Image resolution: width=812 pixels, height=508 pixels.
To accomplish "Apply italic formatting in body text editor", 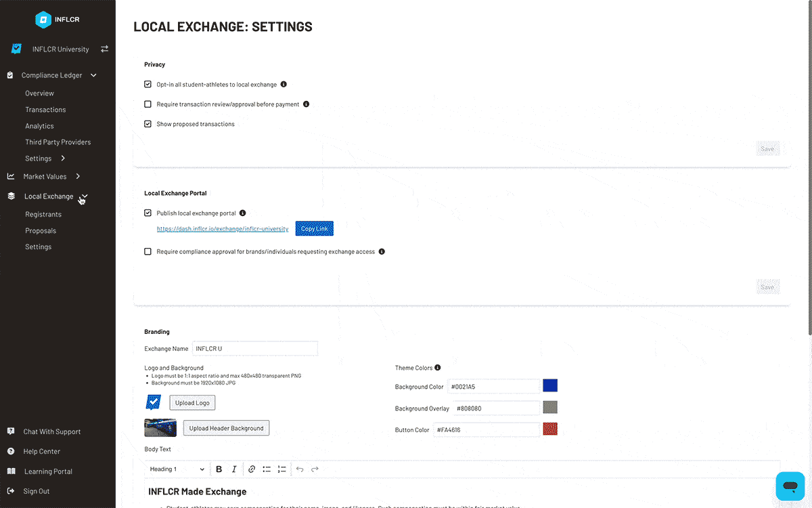I will click(234, 469).
